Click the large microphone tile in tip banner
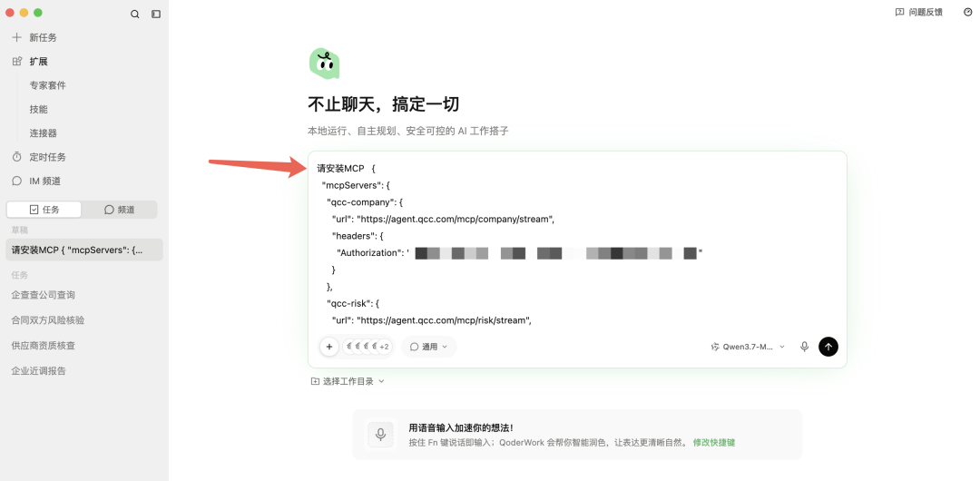Screen dimensions: 980x481 (380, 434)
